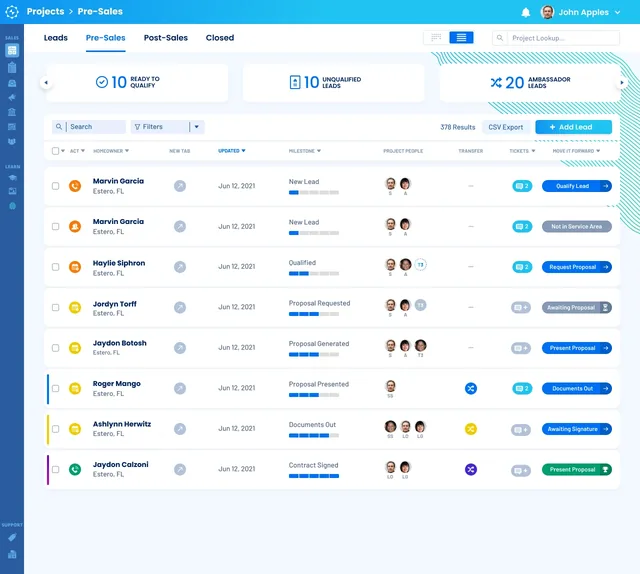
Task: Toggle the select-all checkbox in table header
Action: [x=56, y=151]
